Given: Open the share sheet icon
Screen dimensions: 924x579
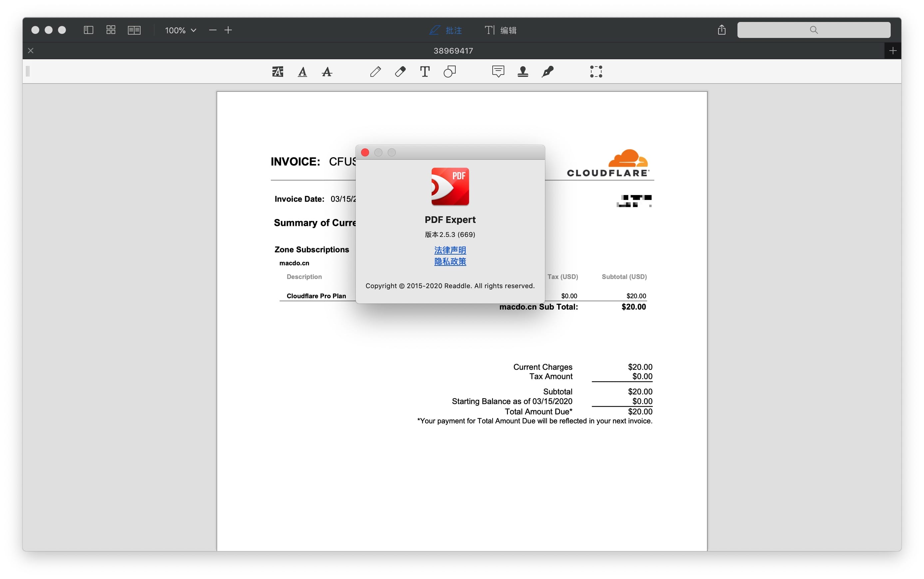Looking at the screenshot, I should point(722,30).
